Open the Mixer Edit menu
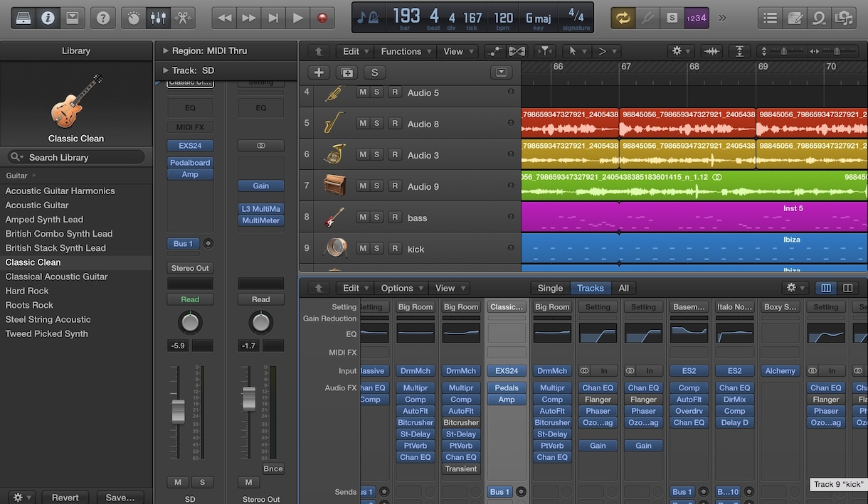Screen dimensions: 868x504 [356, 288]
